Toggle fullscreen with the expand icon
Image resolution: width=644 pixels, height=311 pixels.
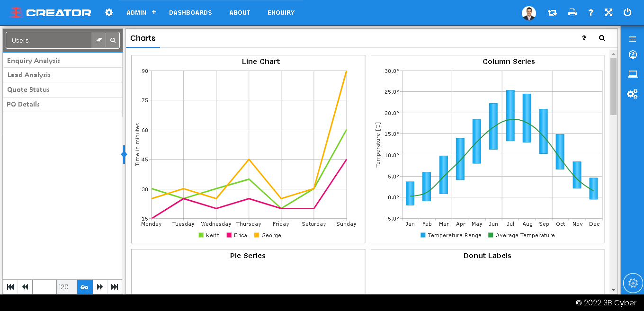point(608,13)
